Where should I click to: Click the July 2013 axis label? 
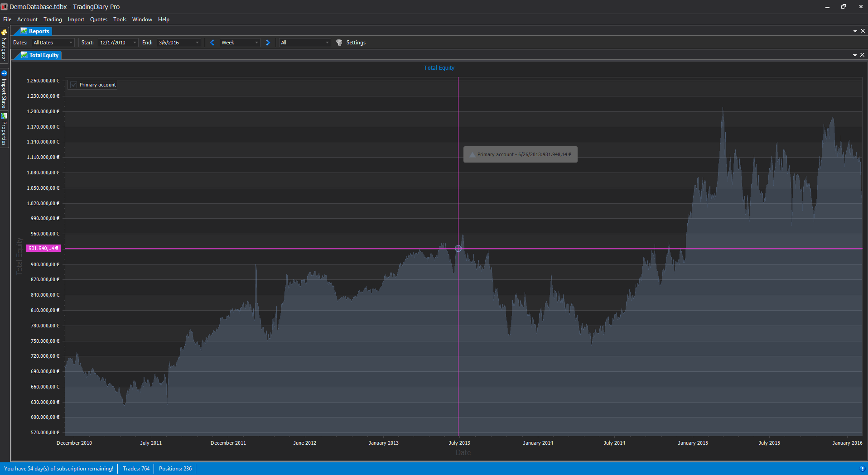click(459, 443)
